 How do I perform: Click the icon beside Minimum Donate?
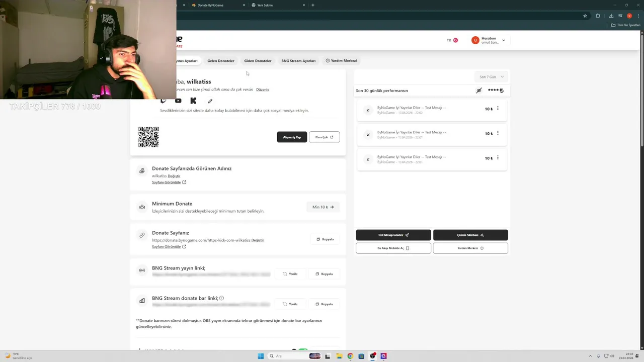142,207
